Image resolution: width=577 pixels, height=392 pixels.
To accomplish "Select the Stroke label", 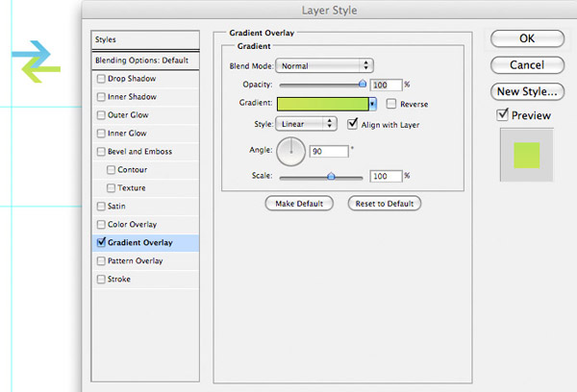I will 119,279.
